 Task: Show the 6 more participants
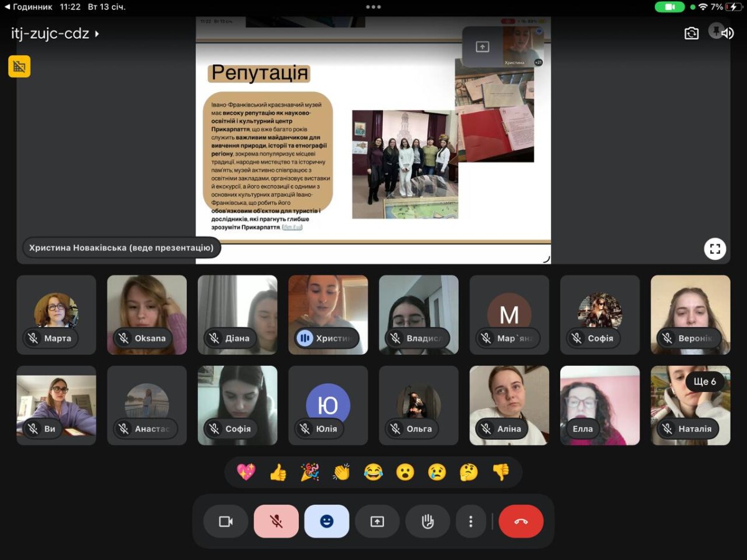(705, 381)
